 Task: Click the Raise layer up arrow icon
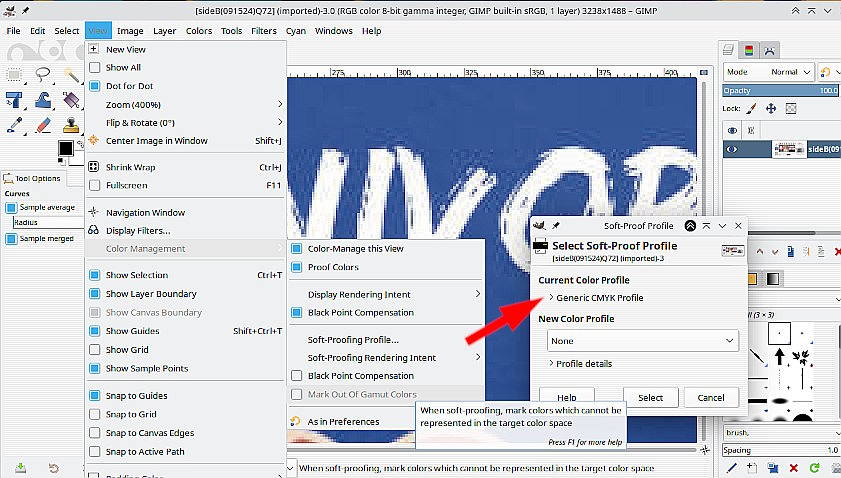[759, 252]
